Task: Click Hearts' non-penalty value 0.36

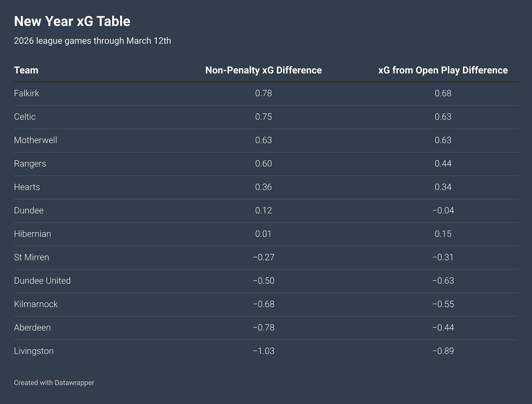Action: coord(263,187)
